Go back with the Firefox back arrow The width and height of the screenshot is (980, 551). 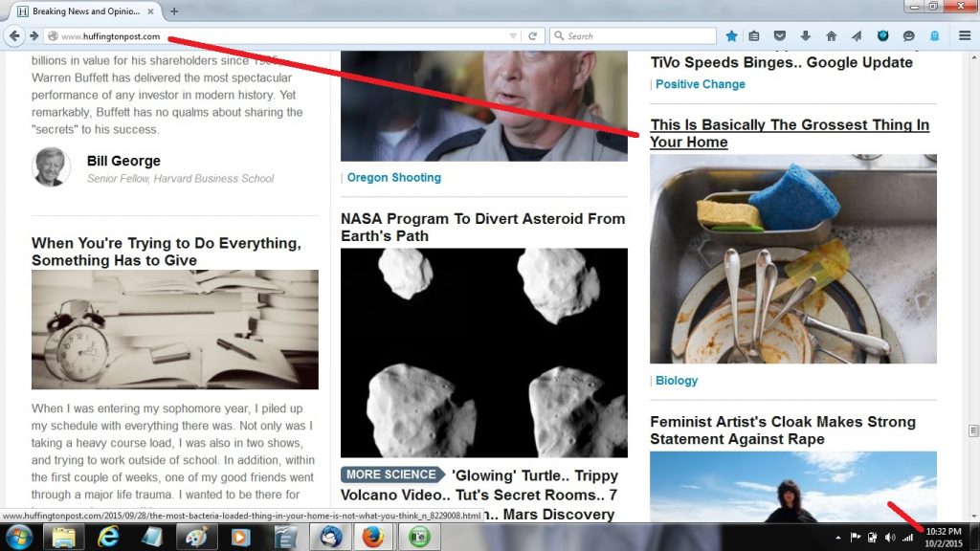point(13,36)
